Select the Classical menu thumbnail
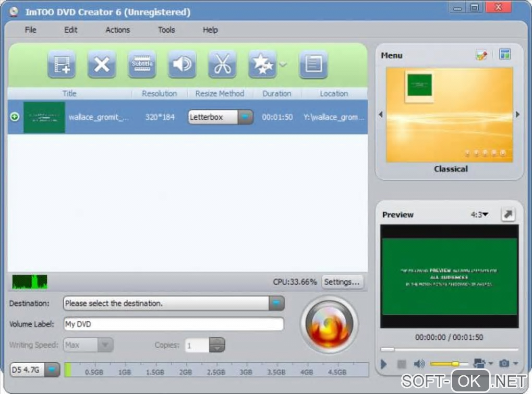The image size is (532, 394). click(x=450, y=115)
